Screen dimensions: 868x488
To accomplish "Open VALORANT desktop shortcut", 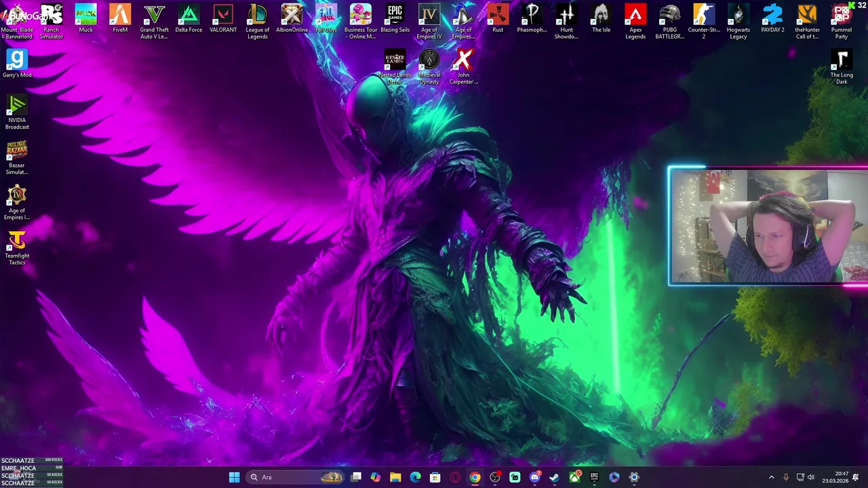I will (223, 19).
